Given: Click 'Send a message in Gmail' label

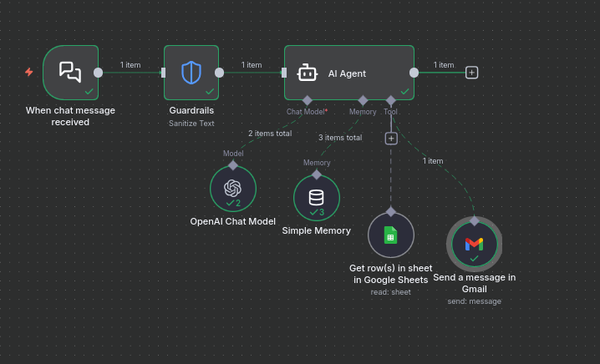Looking at the screenshot, I should tap(475, 283).
